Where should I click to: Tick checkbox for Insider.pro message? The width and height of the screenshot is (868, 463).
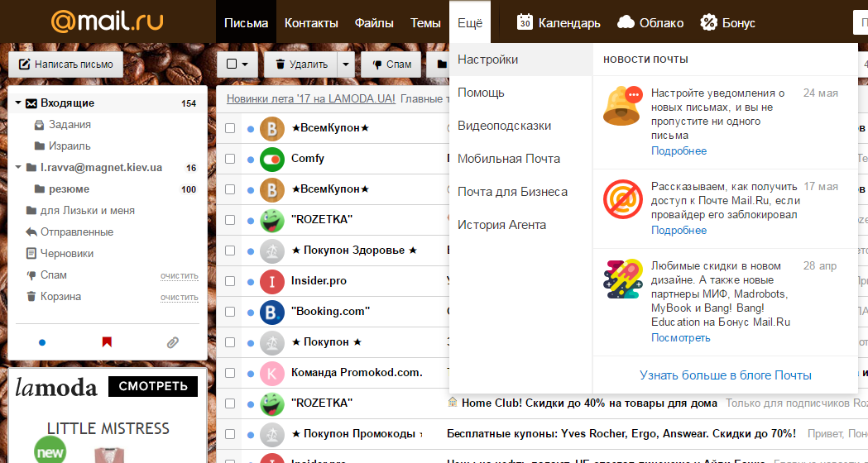click(x=230, y=281)
